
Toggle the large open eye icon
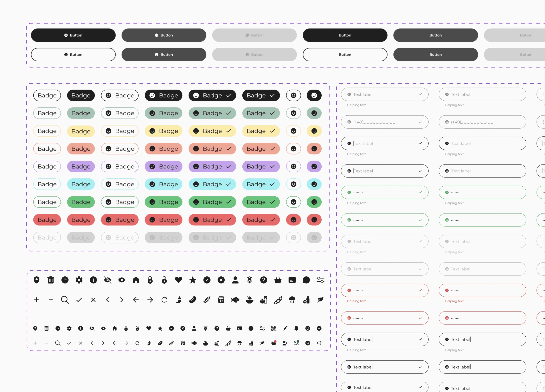click(x=122, y=280)
